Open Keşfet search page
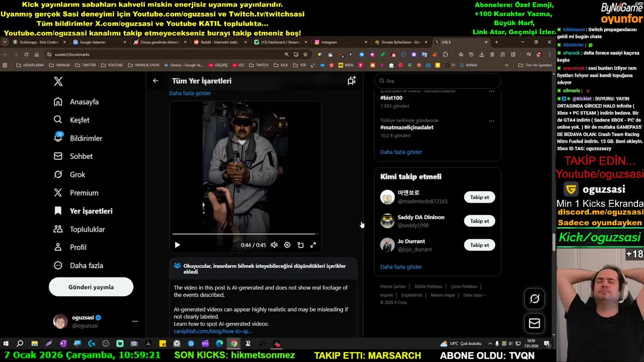The image size is (644, 362). click(x=72, y=120)
